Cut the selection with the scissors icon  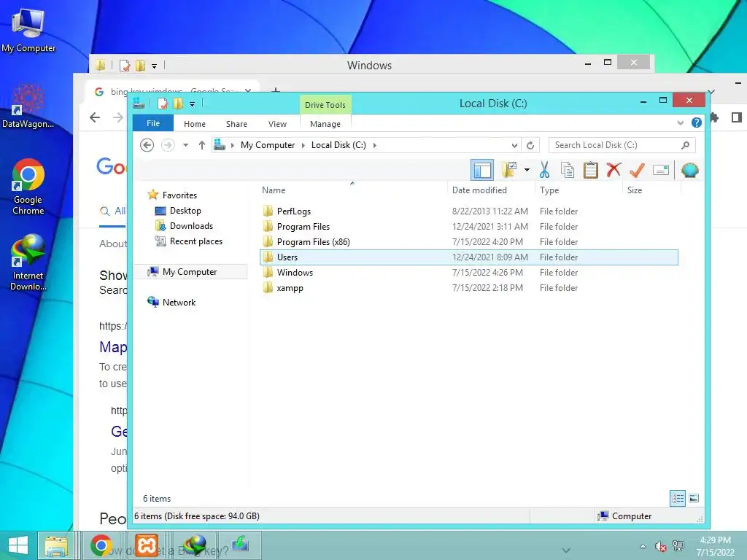click(544, 170)
